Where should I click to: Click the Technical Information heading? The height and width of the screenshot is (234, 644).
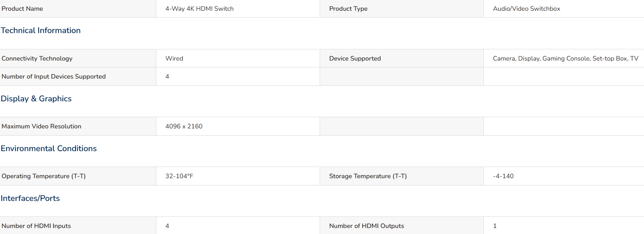coord(40,30)
